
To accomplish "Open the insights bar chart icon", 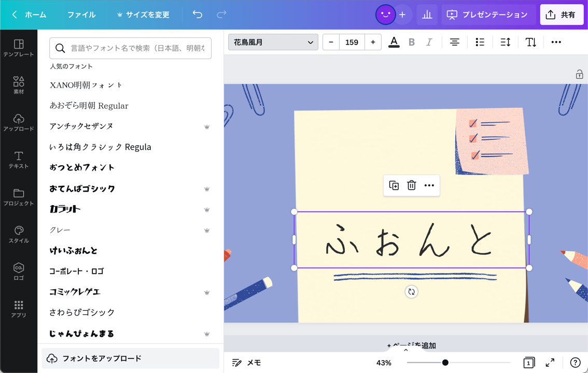I will 427,15.
